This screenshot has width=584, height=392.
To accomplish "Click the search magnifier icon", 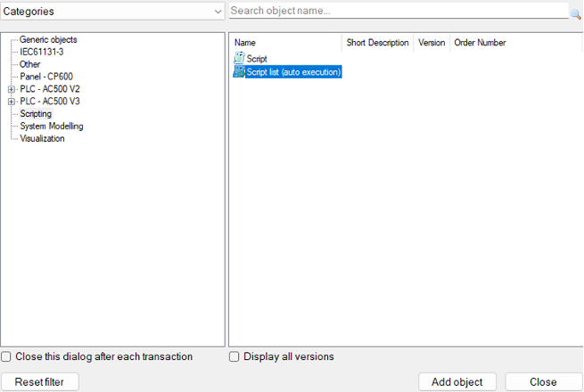I will click(576, 13).
